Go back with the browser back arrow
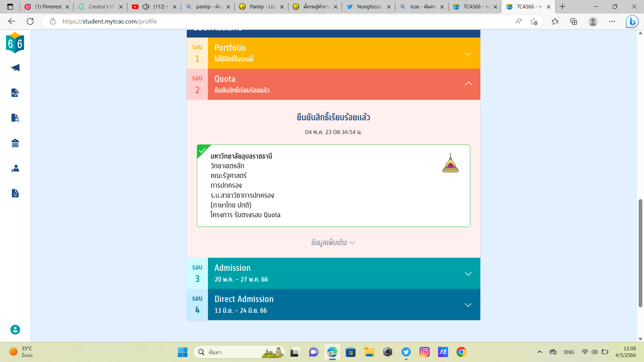The width and height of the screenshot is (644, 362). click(12, 21)
